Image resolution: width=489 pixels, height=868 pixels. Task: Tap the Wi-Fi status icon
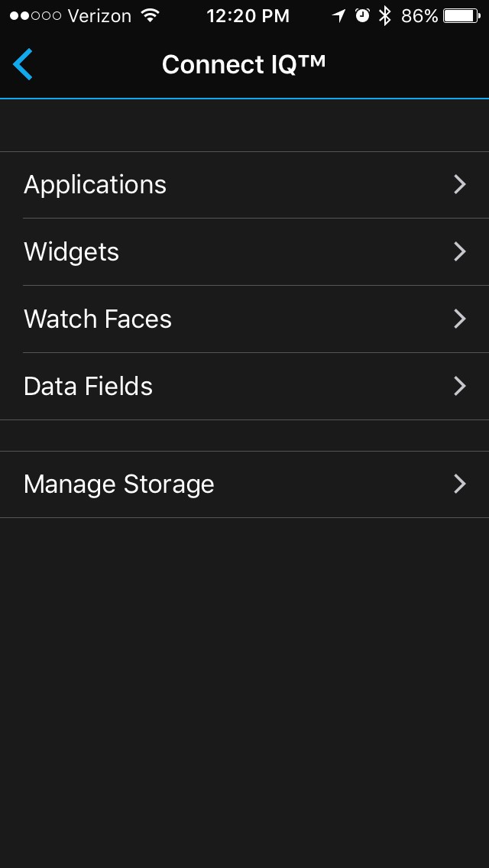coord(151,15)
